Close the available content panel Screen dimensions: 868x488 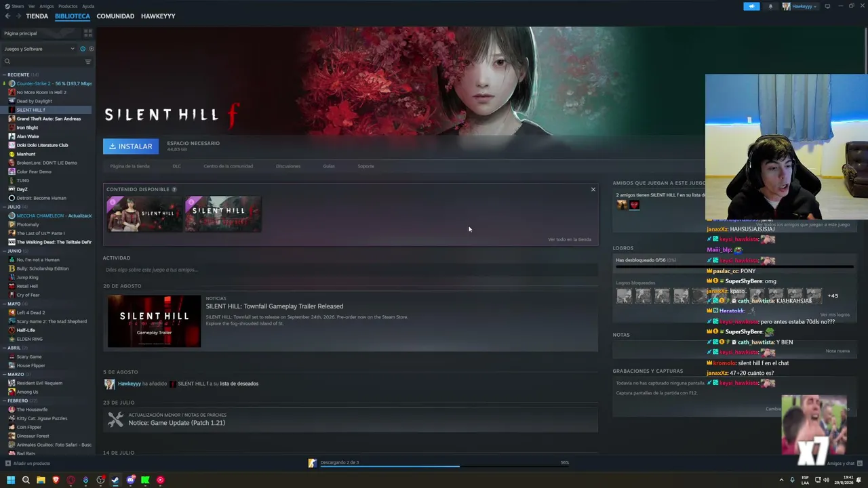(593, 189)
